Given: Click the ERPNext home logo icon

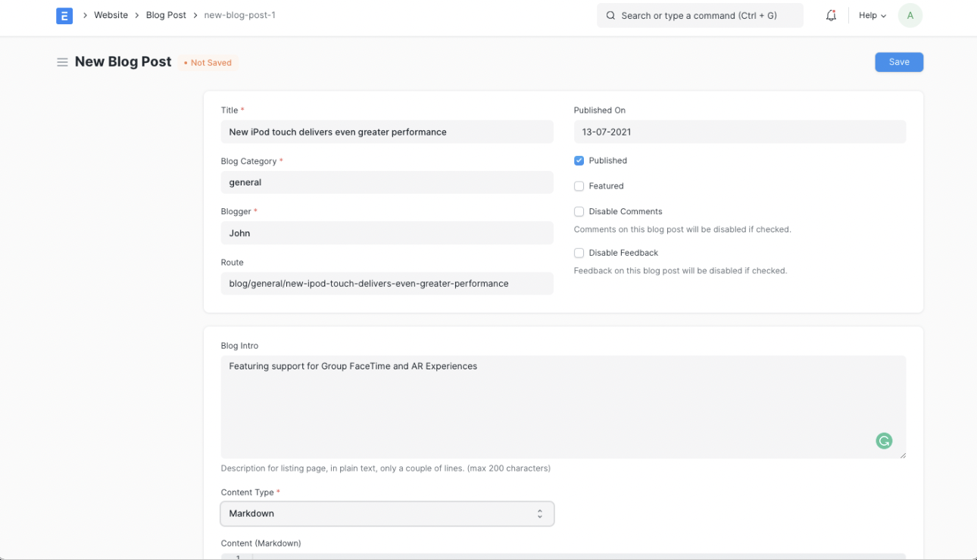Looking at the screenshot, I should point(64,15).
